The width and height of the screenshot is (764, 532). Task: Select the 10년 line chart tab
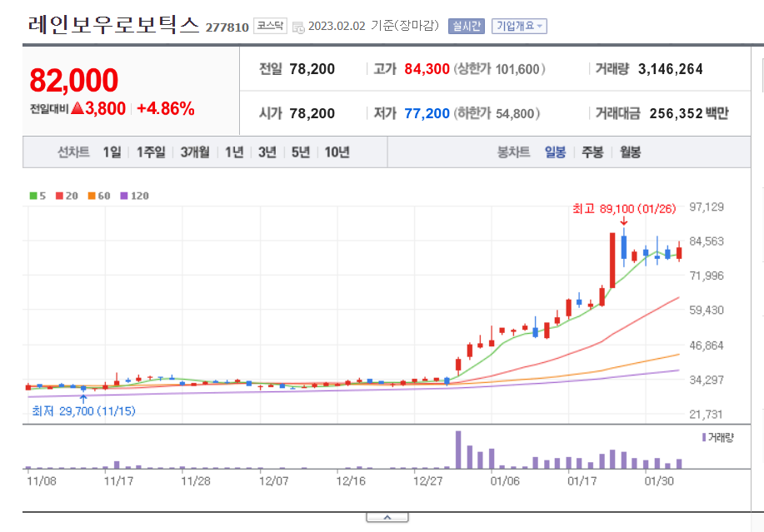point(337,152)
